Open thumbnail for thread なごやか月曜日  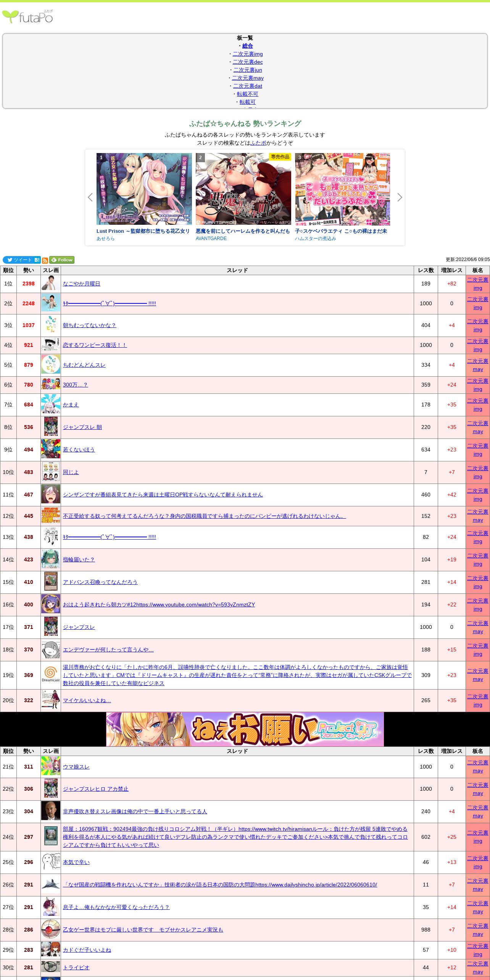pyautogui.click(x=51, y=284)
